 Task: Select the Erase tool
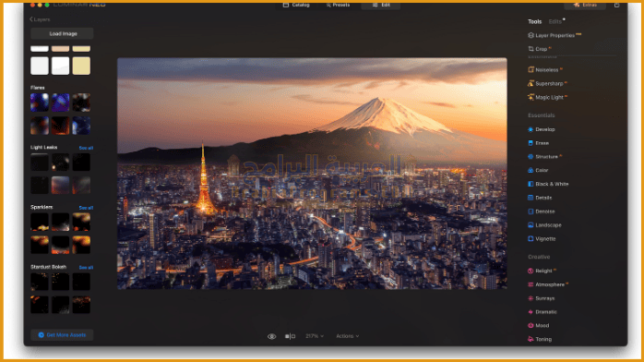538,143
